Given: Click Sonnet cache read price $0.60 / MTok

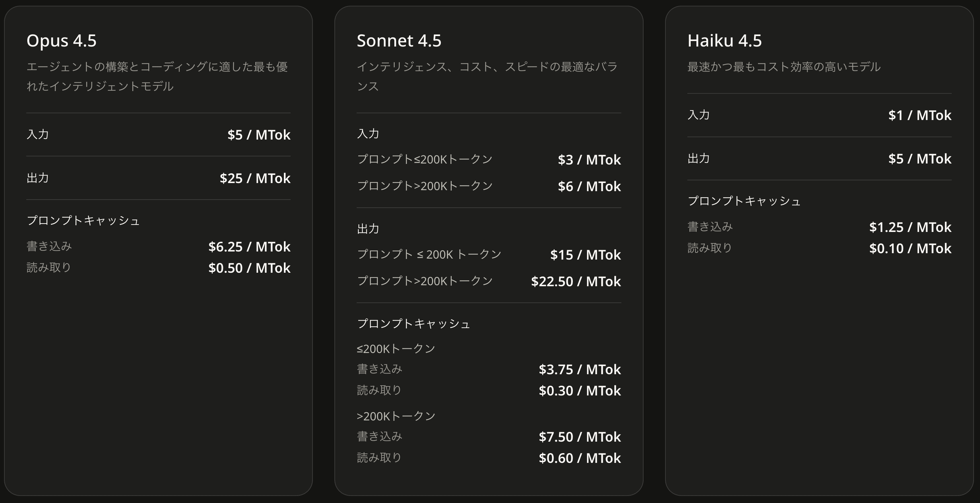Looking at the screenshot, I should [579, 458].
